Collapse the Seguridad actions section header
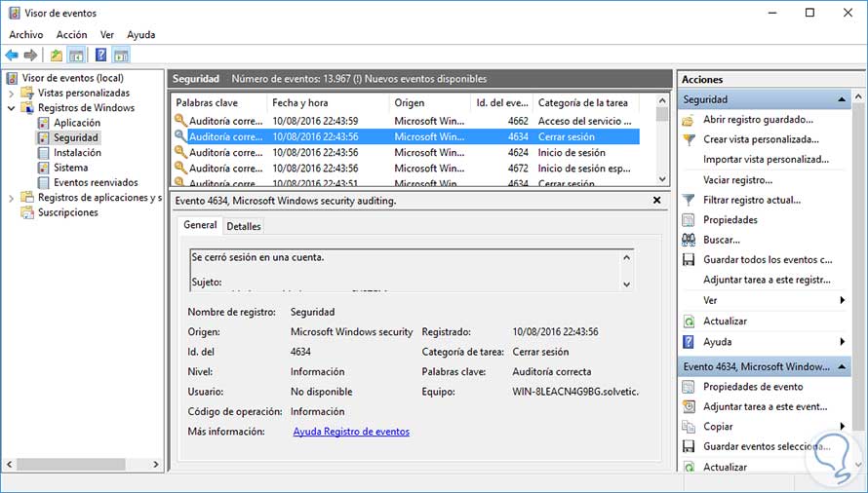 click(842, 99)
